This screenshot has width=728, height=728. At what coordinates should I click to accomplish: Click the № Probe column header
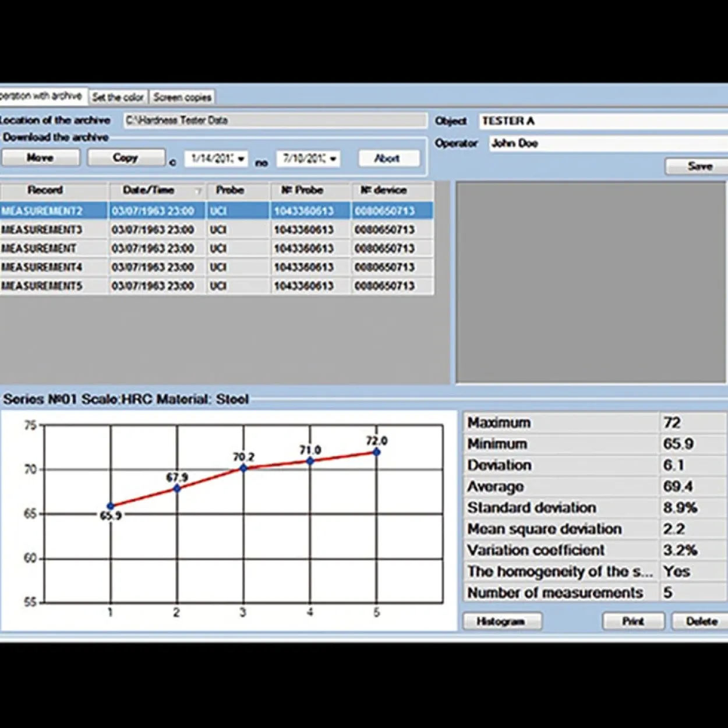[x=311, y=190]
